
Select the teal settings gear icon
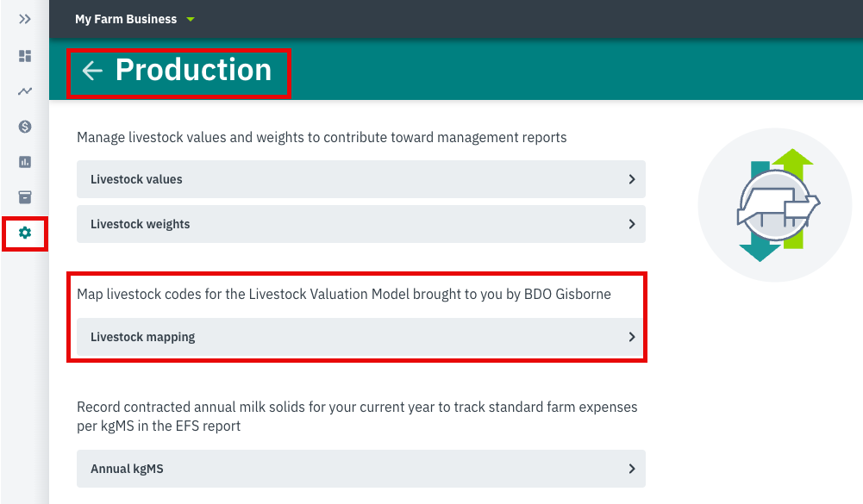pos(24,233)
